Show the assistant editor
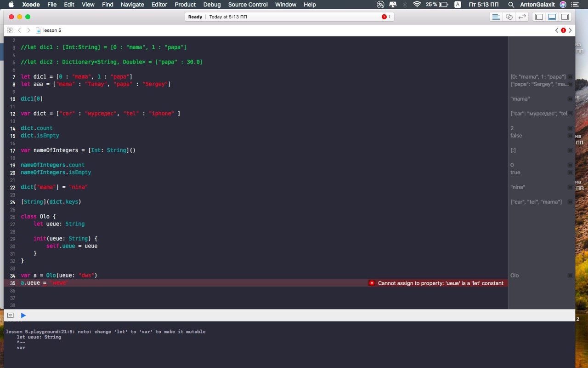588x368 pixels. 509,17
